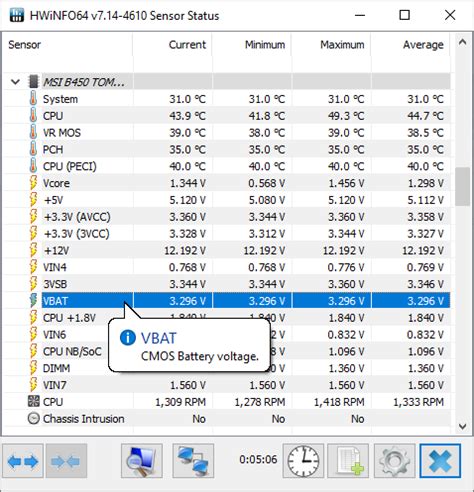Click the CPU fan maximum 1,418 RPM value
Screen dimensions: 474x492
(x=339, y=402)
